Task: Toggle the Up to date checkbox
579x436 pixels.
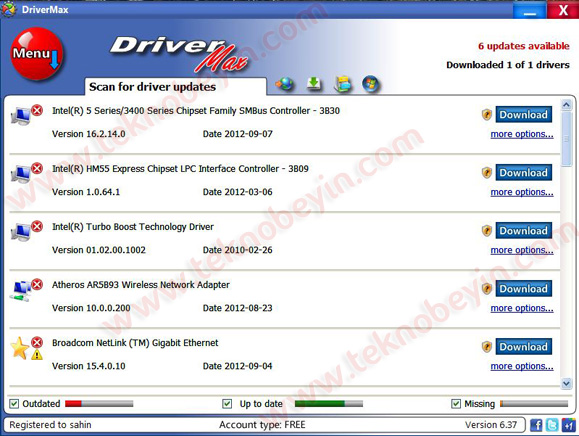Action: [227, 404]
